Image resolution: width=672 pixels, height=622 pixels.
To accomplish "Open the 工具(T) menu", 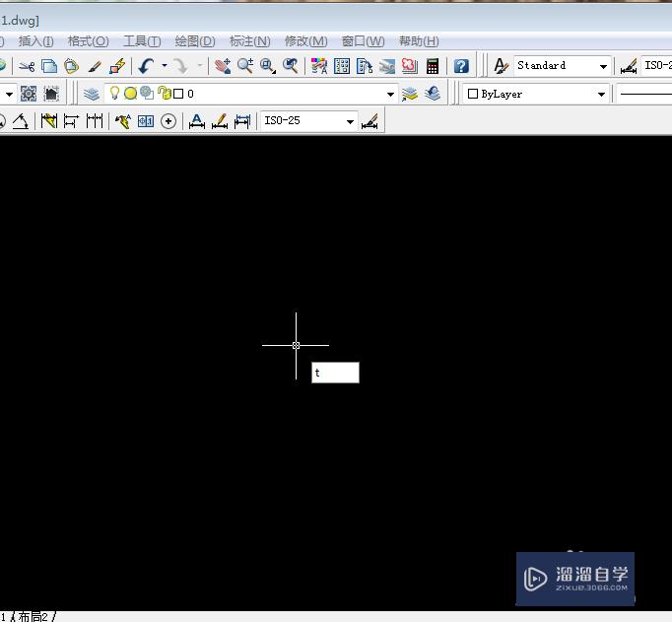I will coord(142,41).
